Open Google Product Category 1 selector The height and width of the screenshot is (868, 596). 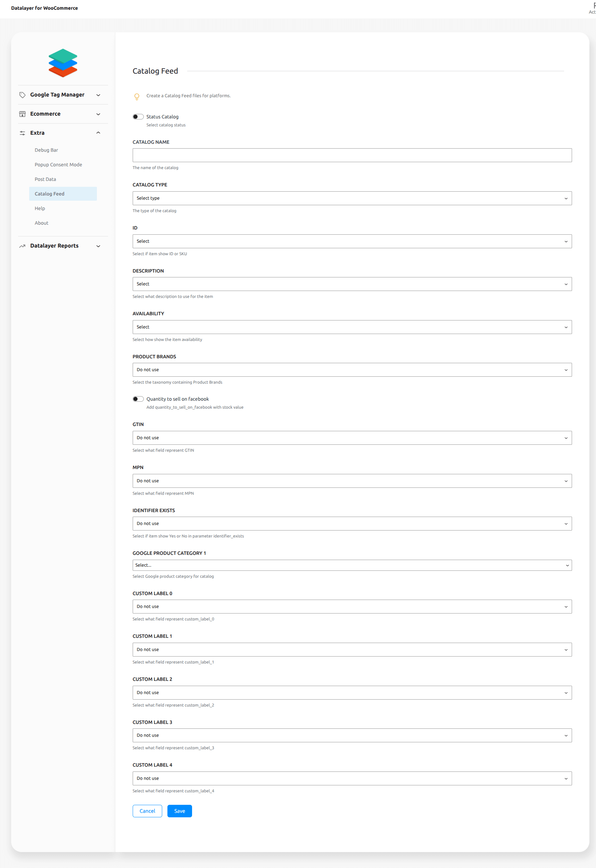click(351, 565)
